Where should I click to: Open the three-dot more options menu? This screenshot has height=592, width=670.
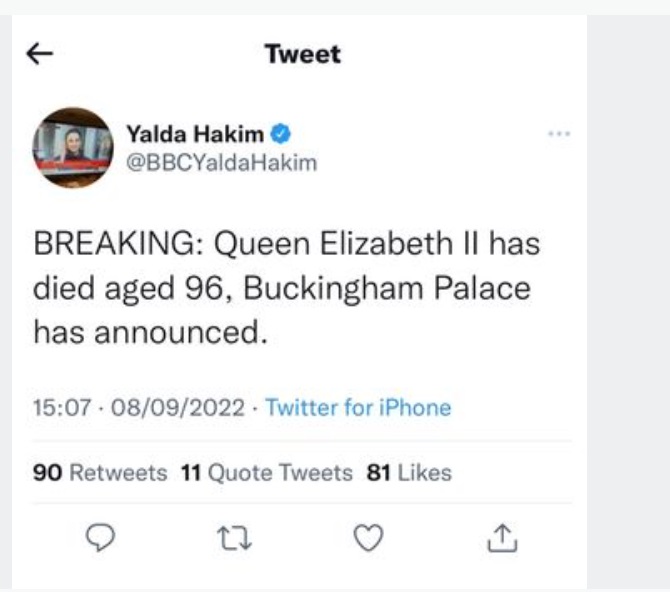[560, 134]
